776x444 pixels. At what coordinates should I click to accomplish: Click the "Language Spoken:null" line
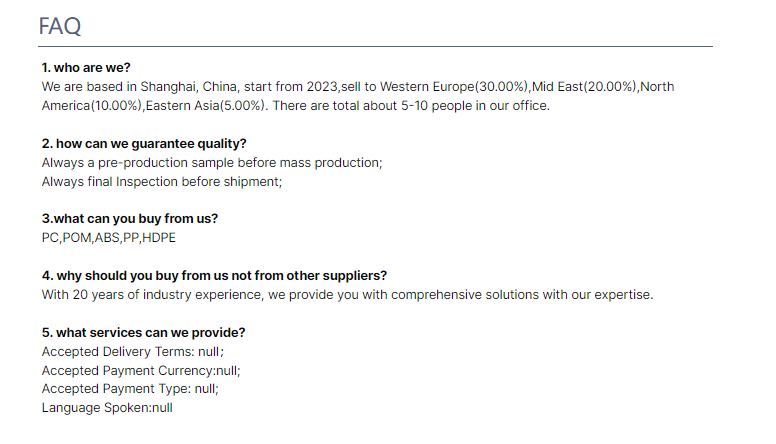[x=107, y=408]
